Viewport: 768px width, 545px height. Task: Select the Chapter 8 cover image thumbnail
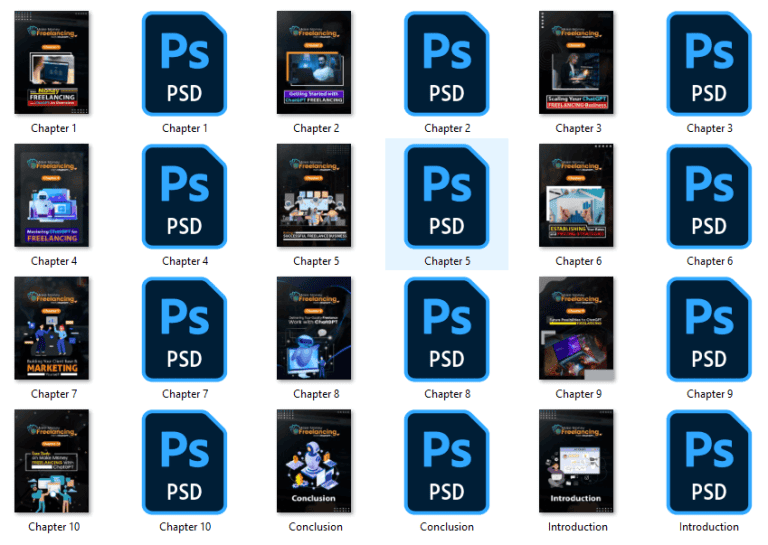pyautogui.click(x=314, y=328)
